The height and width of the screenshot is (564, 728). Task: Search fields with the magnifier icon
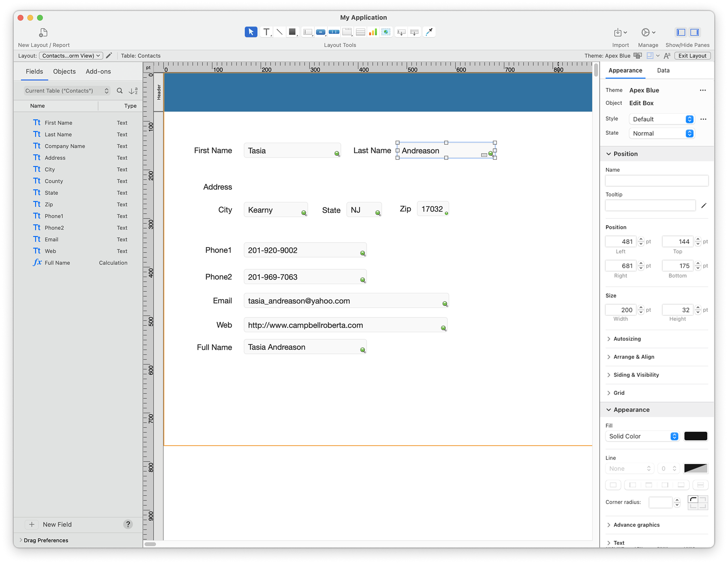119,91
